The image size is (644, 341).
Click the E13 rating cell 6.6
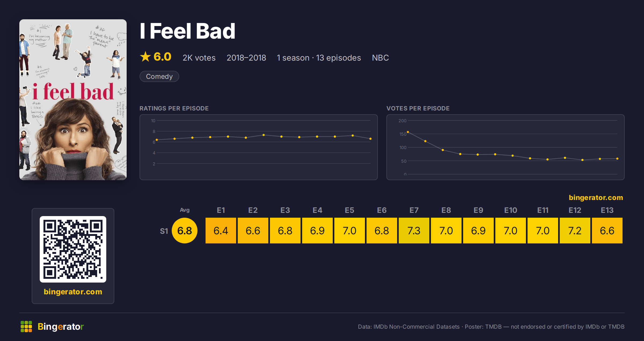[607, 231]
